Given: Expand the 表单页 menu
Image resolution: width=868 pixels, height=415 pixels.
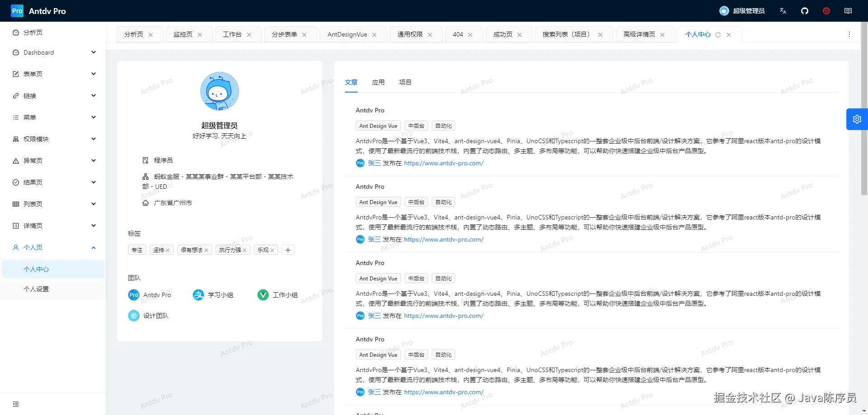Looking at the screenshot, I should (x=53, y=74).
